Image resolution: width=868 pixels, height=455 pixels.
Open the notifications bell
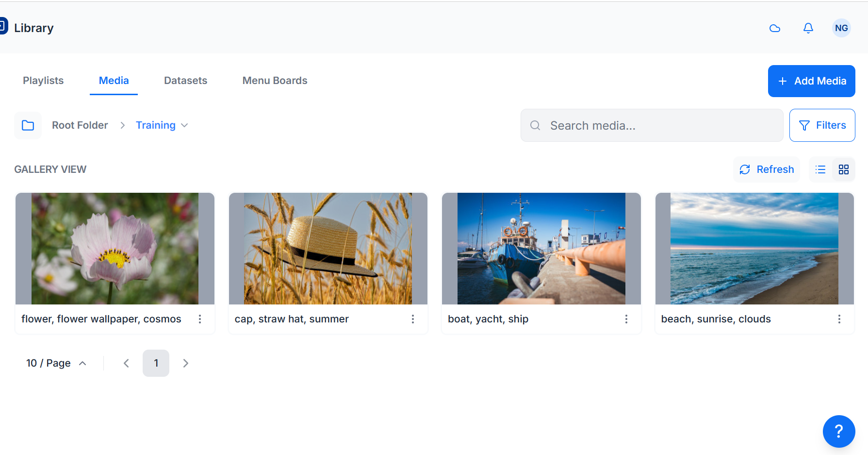pyautogui.click(x=808, y=28)
